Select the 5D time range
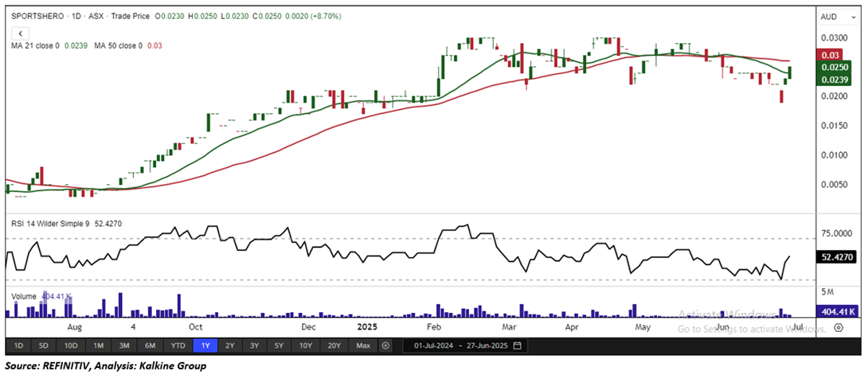 pos(43,346)
